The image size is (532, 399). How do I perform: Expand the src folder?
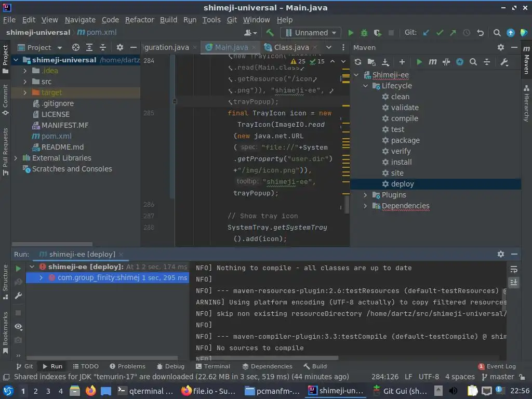(25, 82)
